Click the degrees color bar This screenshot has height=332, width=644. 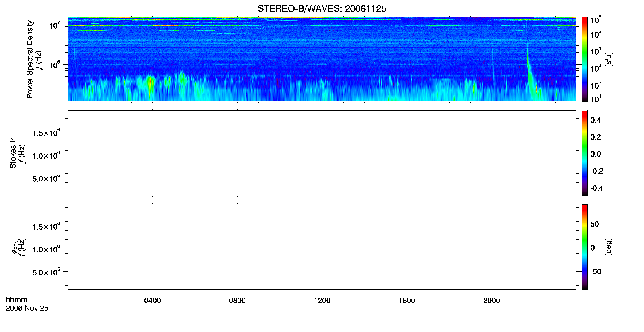[x=585, y=247]
